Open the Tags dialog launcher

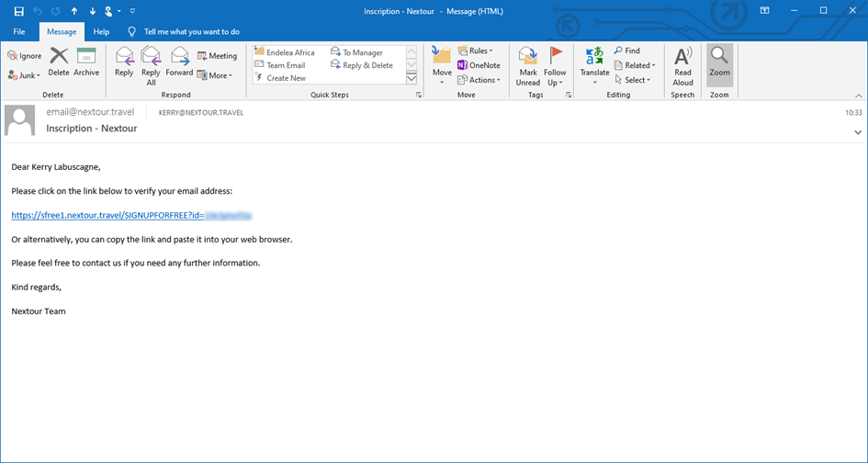[569, 96]
